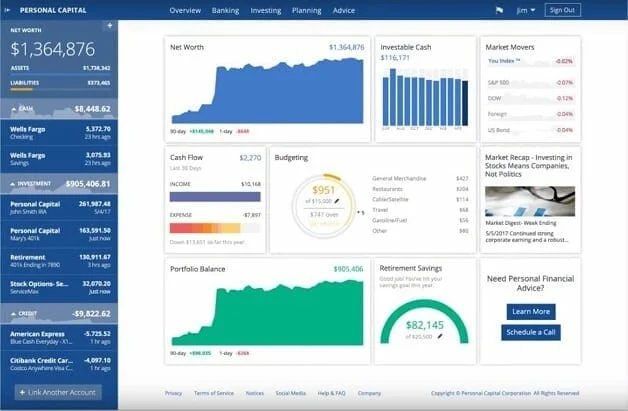Click the Schedule a Call button
Screen dimensions: 628x411
click(x=531, y=332)
